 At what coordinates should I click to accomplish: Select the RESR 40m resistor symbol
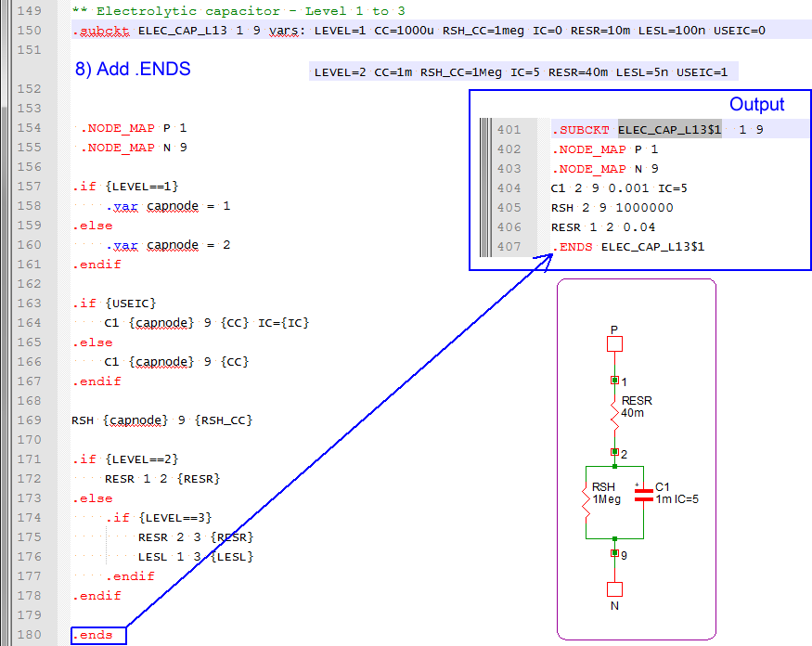(614, 414)
